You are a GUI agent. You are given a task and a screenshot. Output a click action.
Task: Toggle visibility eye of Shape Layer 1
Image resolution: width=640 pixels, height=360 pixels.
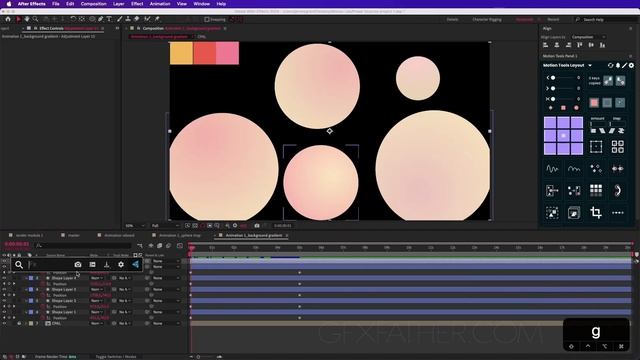click(x=4, y=312)
